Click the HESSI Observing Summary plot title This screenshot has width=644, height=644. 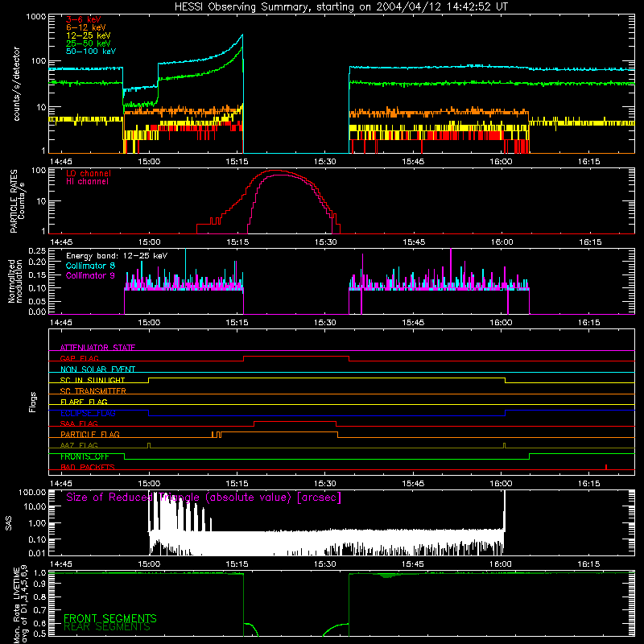point(341,7)
